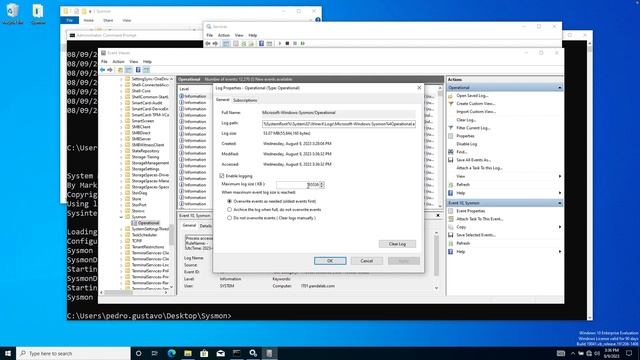Screen dimensions: 640x360
Task: Click event list vertical scrollbar
Action: (440, 147)
